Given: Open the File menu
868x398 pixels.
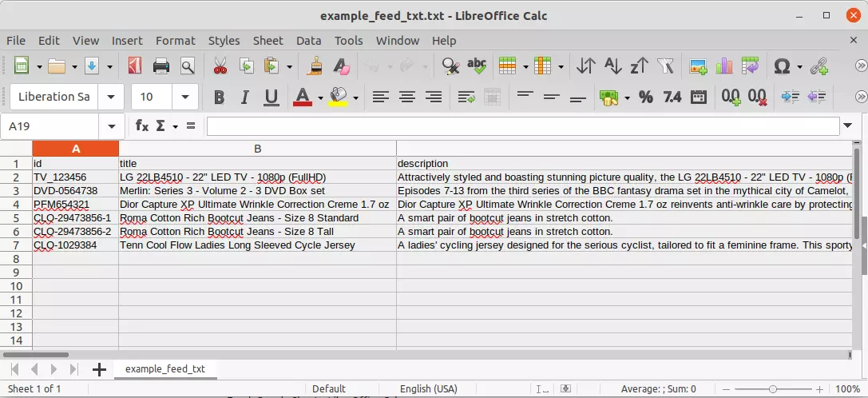Looking at the screenshot, I should point(15,41).
